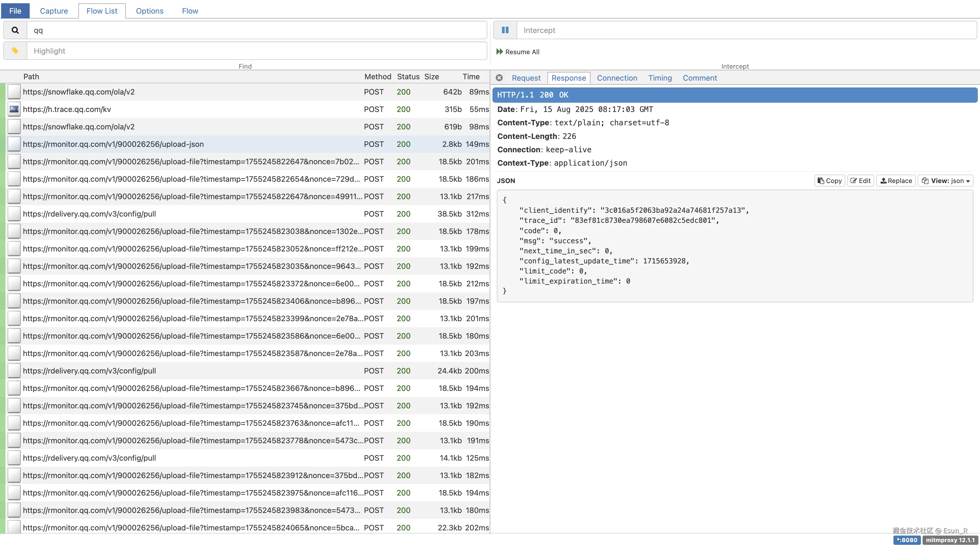Open the Options menu tab

pyautogui.click(x=149, y=11)
